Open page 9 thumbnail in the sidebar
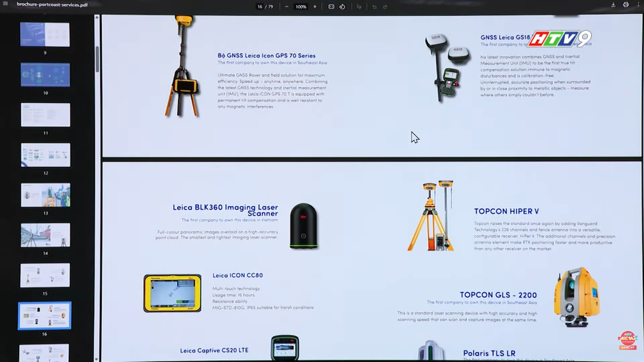This screenshot has width=644, height=362. [x=44, y=34]
